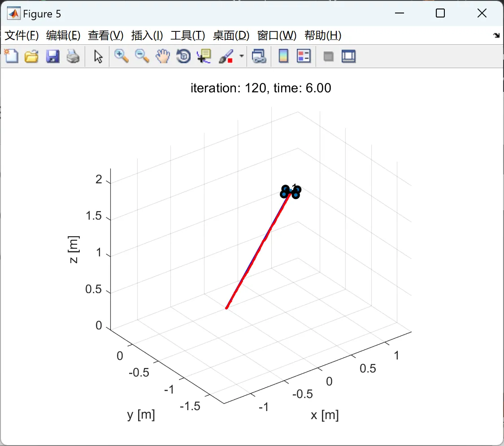Open the 文件(F) menu
504x446 pixels.
coord(22,35)
